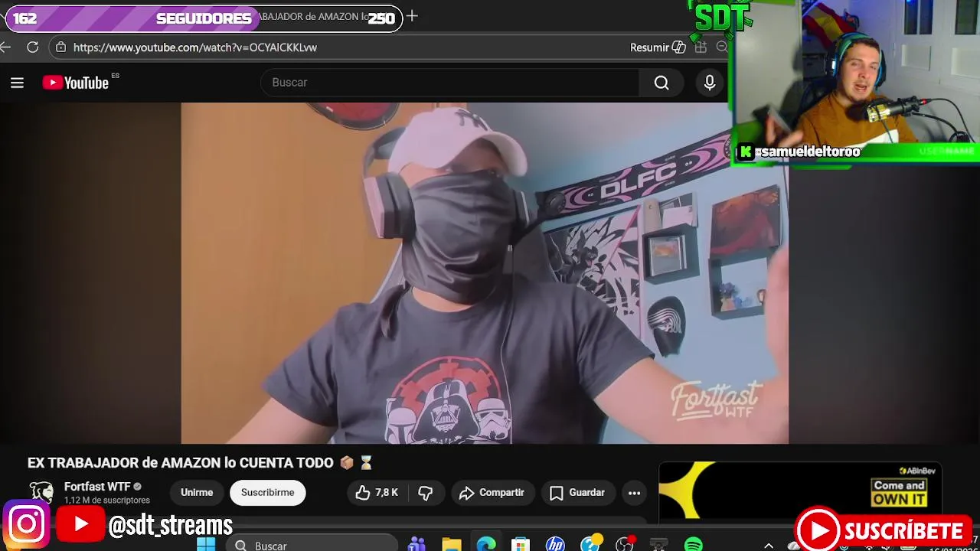This screenshot has height=551, width=980.
Task: Start voice search with the microphone icon
Action: coord(710,83)
